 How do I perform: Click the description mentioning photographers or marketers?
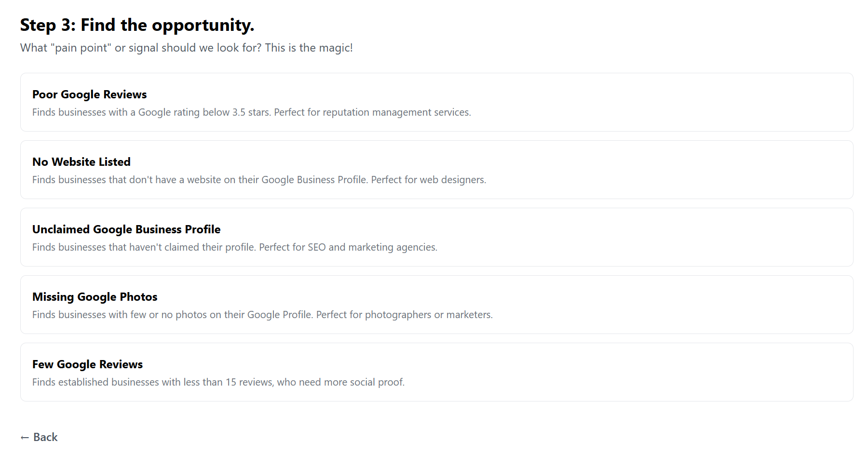click(x=262, y=315)
